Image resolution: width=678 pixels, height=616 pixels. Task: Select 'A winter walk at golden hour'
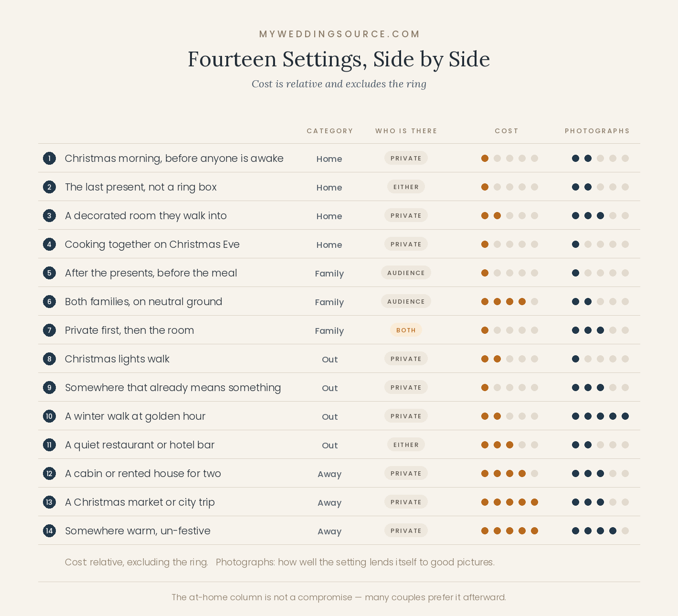click(135, 416)
